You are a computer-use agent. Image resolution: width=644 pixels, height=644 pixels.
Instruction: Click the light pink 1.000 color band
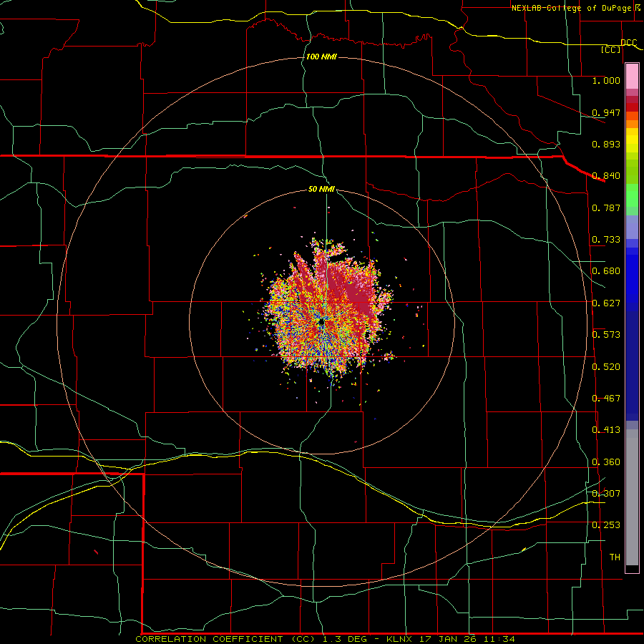coord(632,77)
